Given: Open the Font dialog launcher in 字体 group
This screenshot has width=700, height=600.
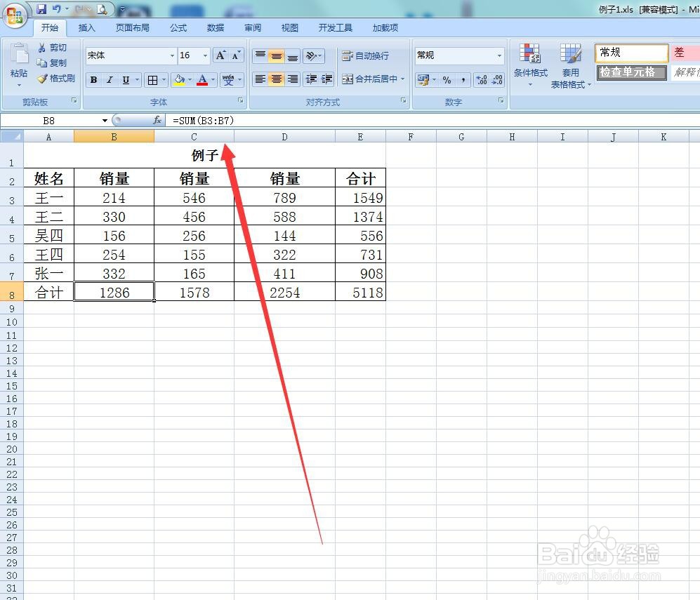Looking at the screenshot, I should coord(241,101).
